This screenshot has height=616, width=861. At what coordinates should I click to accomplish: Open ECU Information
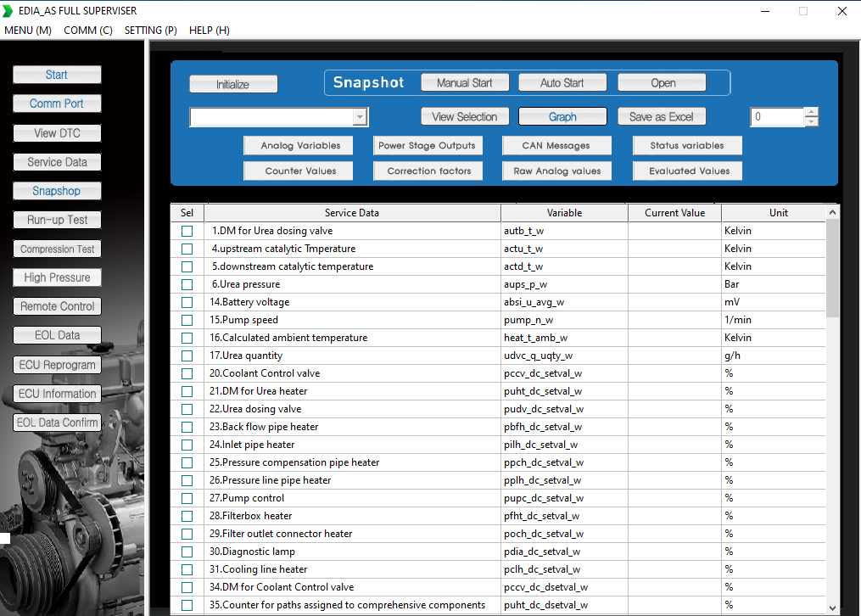pyautogui.click(x=57, y=394)
